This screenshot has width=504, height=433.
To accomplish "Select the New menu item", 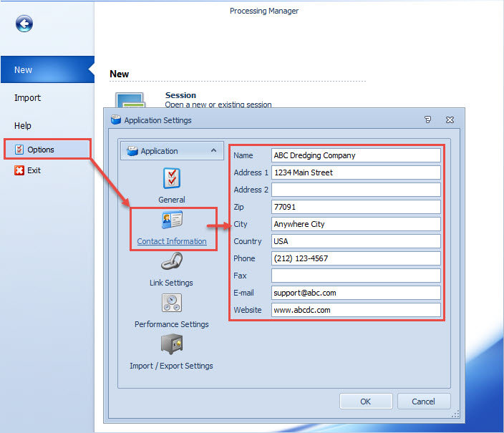I will (x=47, y=69).
